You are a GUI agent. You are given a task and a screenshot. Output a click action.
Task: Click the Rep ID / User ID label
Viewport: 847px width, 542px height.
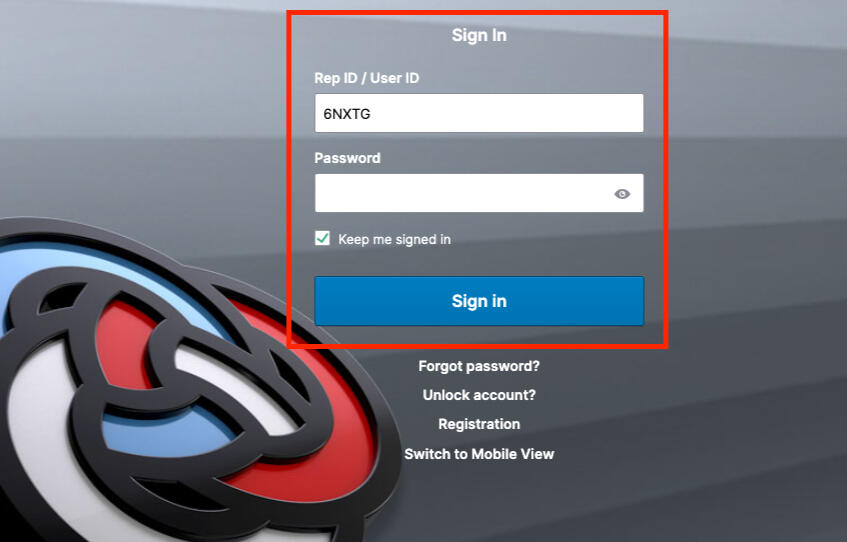click(367, 78)
